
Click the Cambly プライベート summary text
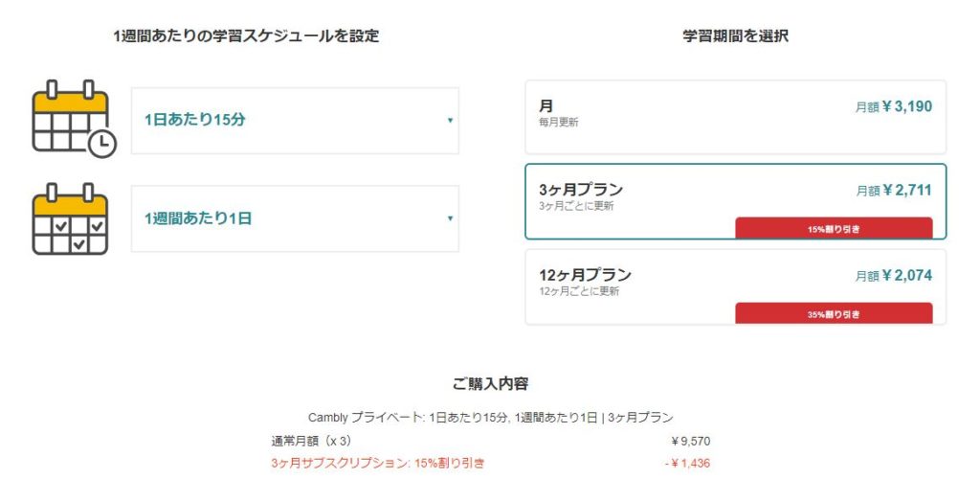(491, 418)
